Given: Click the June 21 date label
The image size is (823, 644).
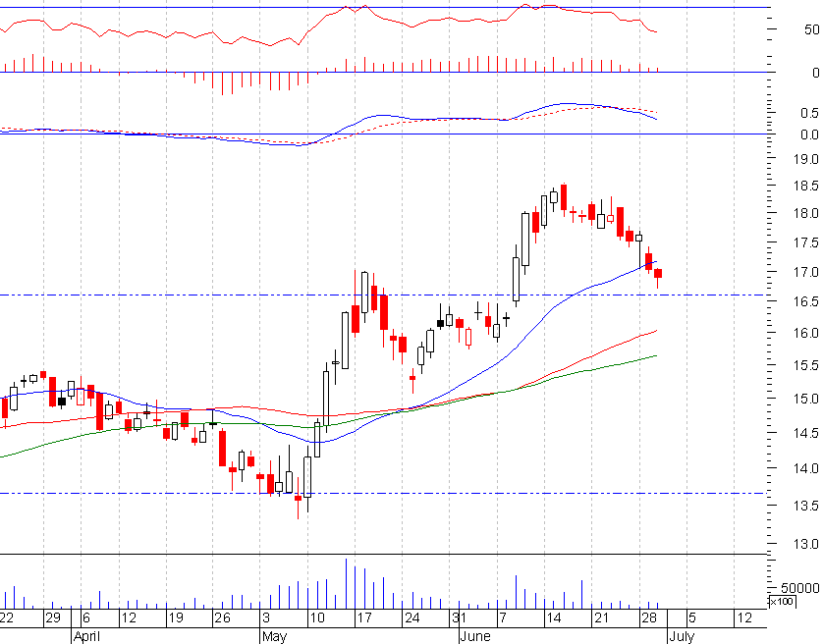Looking at the screenshot, I should pyautogui.click(x=601, y=617).
